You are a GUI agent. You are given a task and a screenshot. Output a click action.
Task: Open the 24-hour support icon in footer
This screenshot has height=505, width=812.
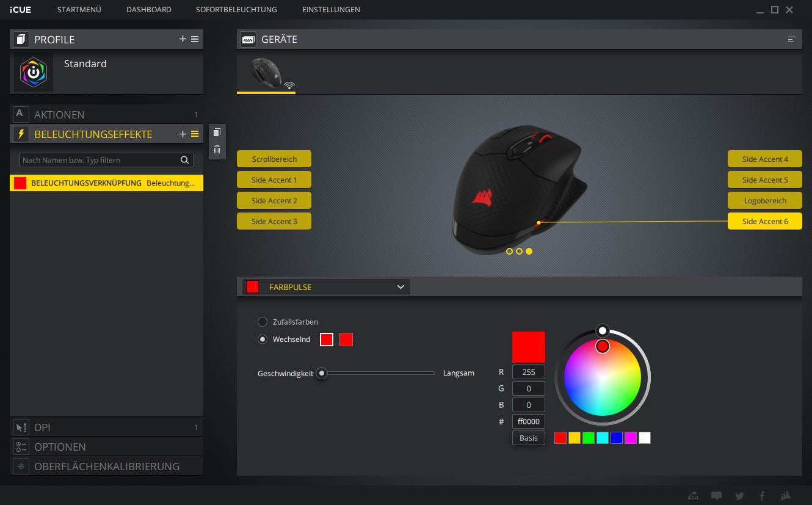tap(693, 495)
